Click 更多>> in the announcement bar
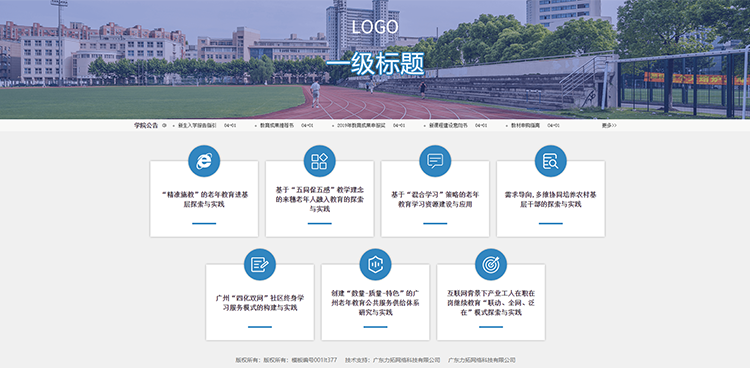Viewport: 750px width, 368px height. tap(609, 125)
